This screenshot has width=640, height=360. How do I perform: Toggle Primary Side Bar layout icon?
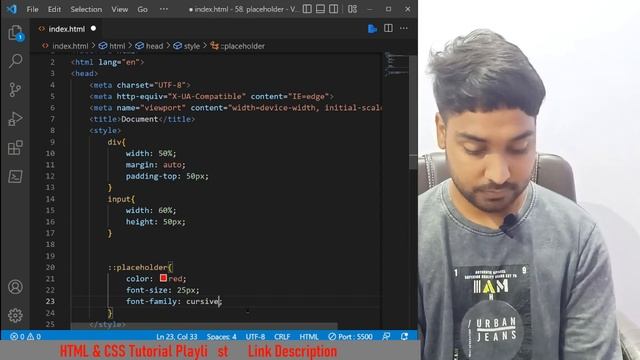[x=307, y=9]
